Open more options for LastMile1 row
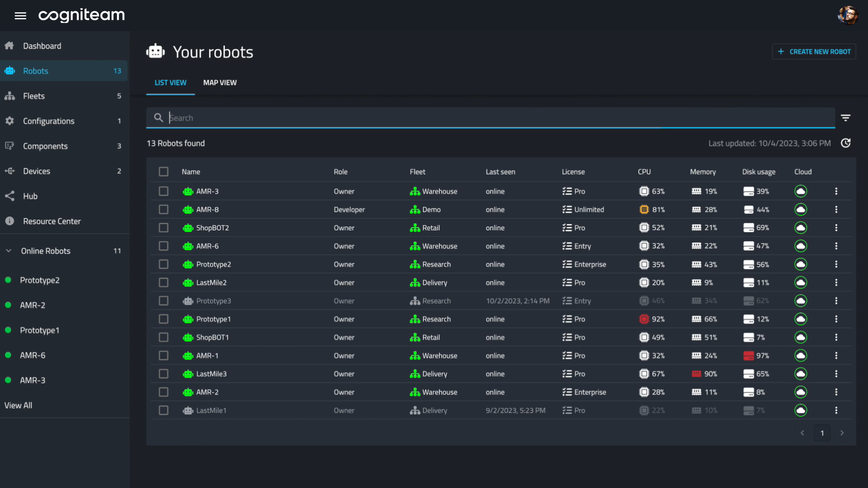The width and height of the screenshot is (868, 488). [836, 410]
